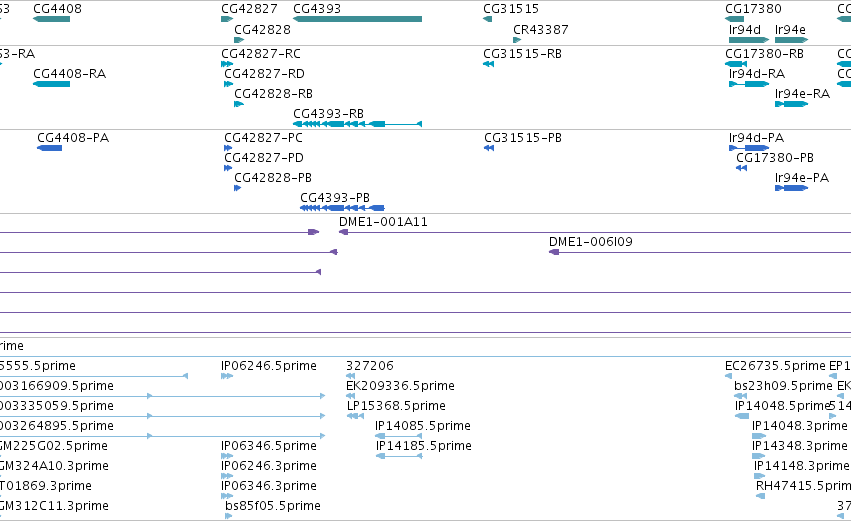Select EST 003166909.5prime

pyautogui.click(x=56, y=386)
